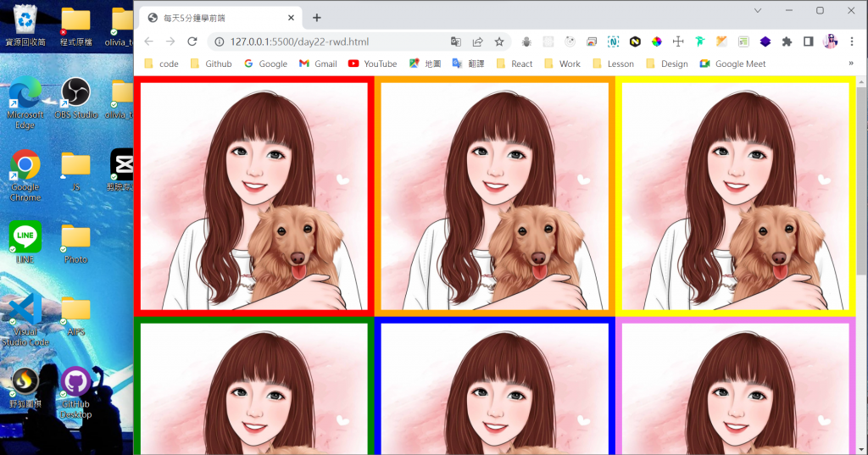Select the 資源回收筒 Recycle Bin desktop icon
The width and height of the screenshot is (868, 455).
[x=25, y=25]
